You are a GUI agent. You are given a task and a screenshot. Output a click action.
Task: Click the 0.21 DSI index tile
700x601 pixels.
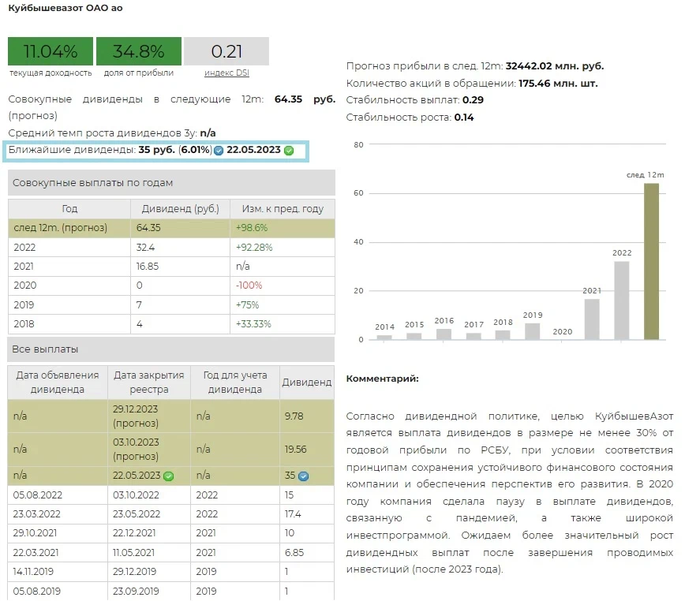coord(226,52)
